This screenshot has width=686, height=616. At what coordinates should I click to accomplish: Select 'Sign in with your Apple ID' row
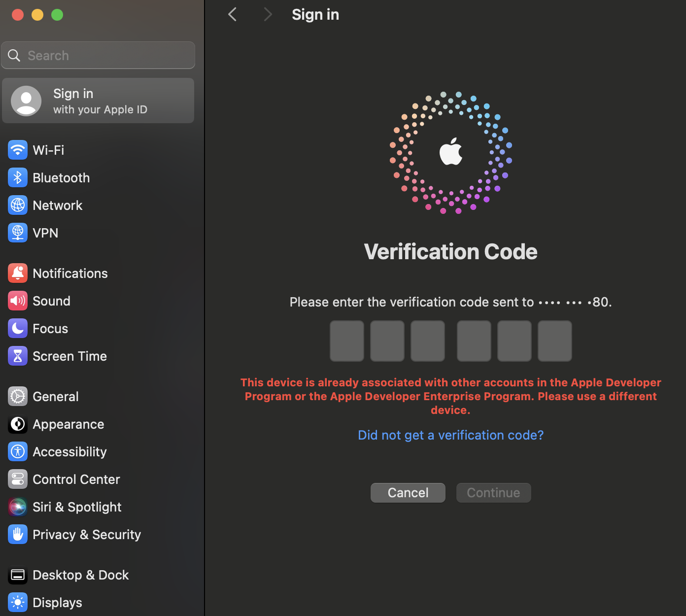pyautogui.click(x=99, y=101)
